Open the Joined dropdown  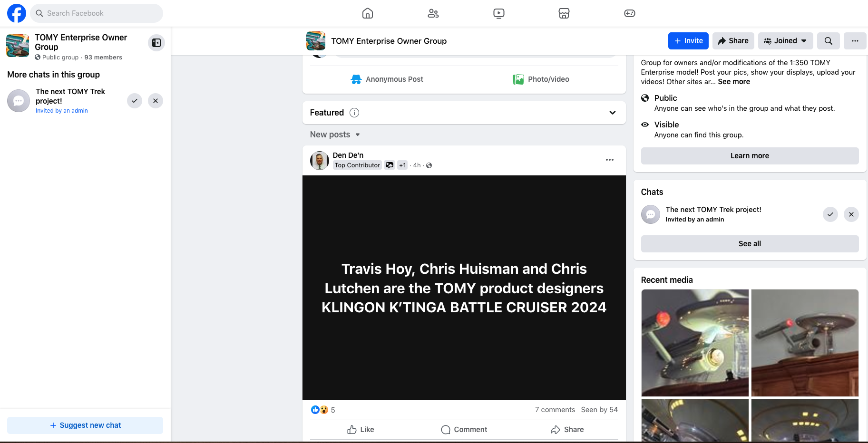786,41
